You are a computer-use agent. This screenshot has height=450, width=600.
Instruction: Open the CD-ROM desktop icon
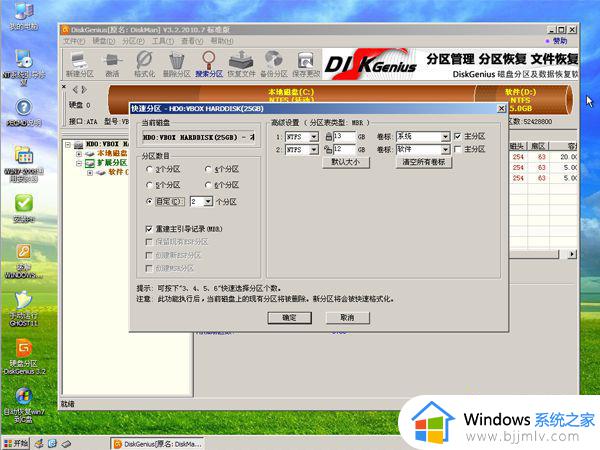point(24,67)
